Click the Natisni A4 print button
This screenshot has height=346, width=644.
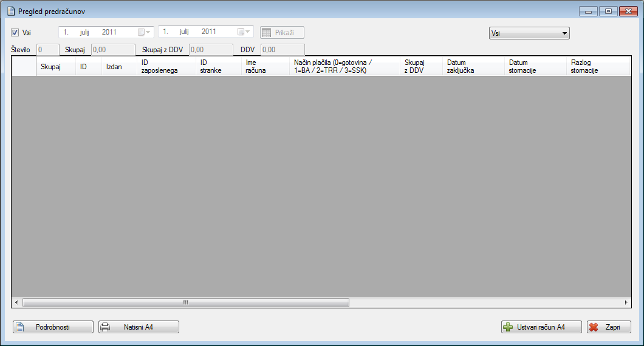tap(139, 327)
